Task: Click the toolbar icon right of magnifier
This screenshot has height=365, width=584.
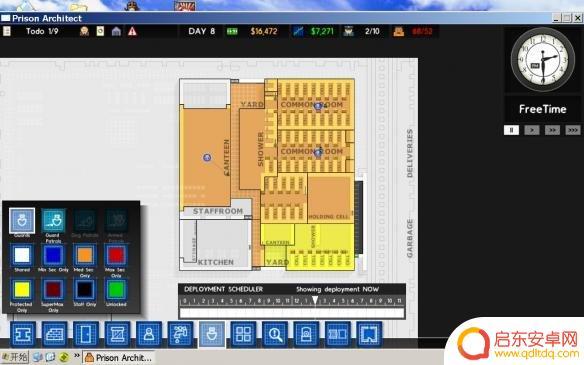Action: [x=306, y=334]
